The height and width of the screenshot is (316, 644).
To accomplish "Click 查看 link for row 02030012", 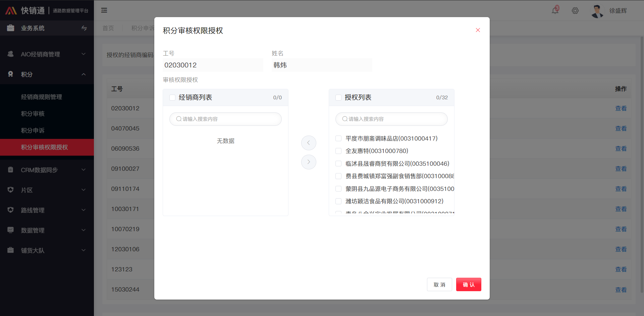I will coord(621,108).
